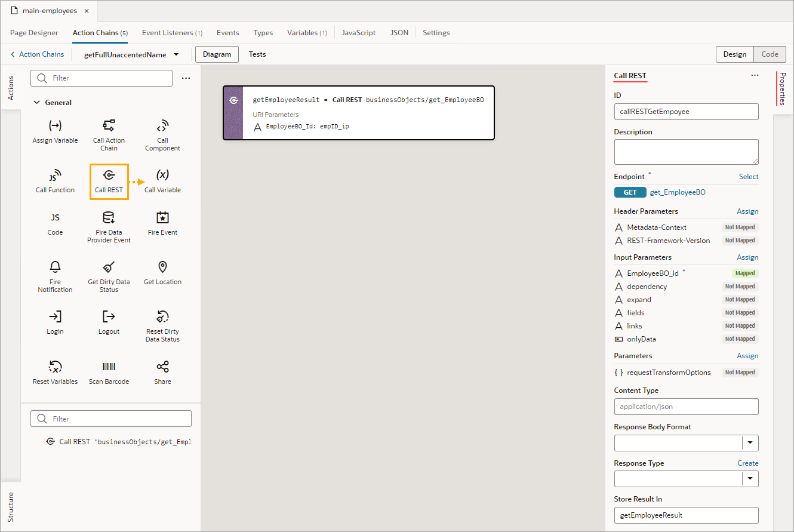This screenshot has width=794, height=532.
Task: Open the Response Body Format dropdown
Action: tap(750, 443)
